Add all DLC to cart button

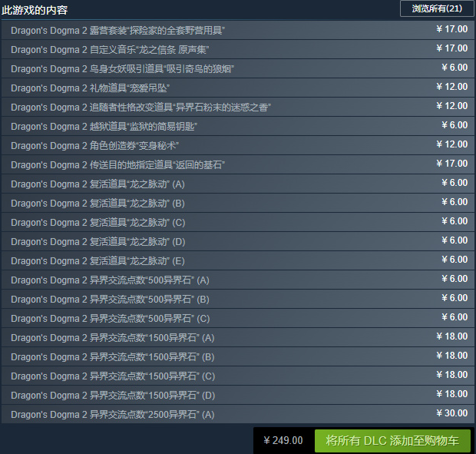click(392, 441)
